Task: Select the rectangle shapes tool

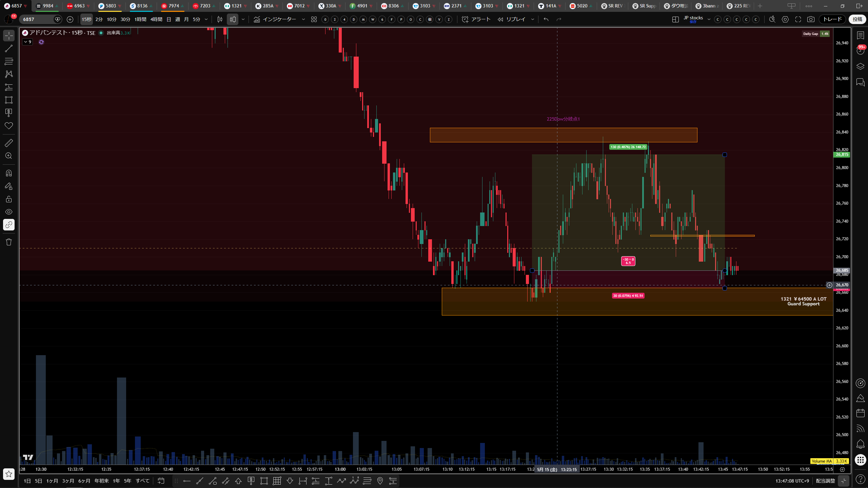Action: point(9,100)
